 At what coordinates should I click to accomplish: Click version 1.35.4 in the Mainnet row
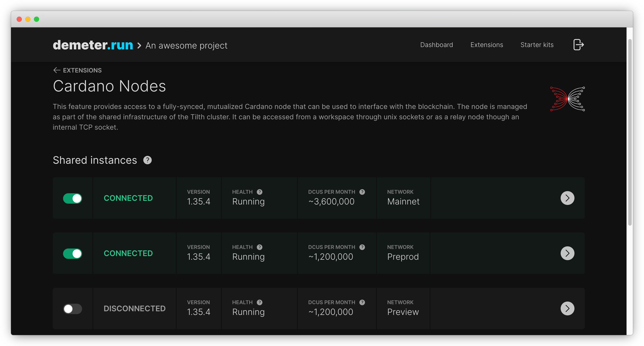tap(198, 202)
